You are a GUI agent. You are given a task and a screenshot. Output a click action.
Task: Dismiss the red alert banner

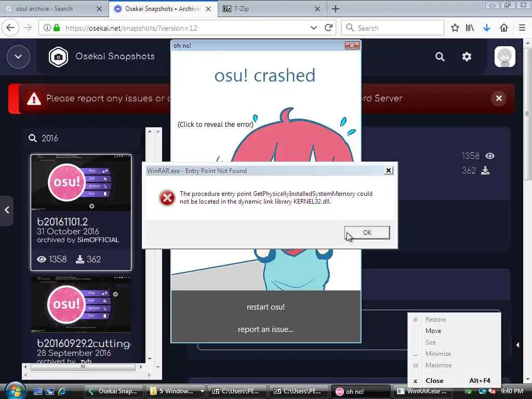click(x=499, y=98)
